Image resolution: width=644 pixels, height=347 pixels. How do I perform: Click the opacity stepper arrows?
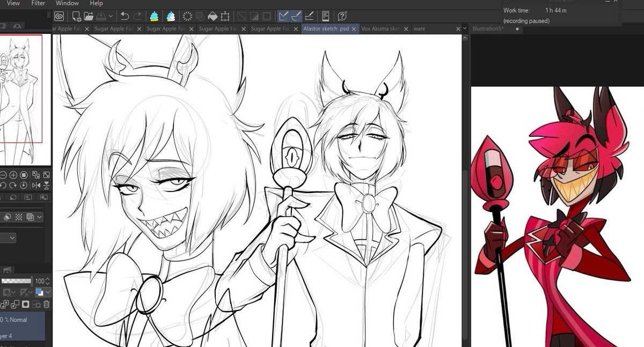[48, 281]
